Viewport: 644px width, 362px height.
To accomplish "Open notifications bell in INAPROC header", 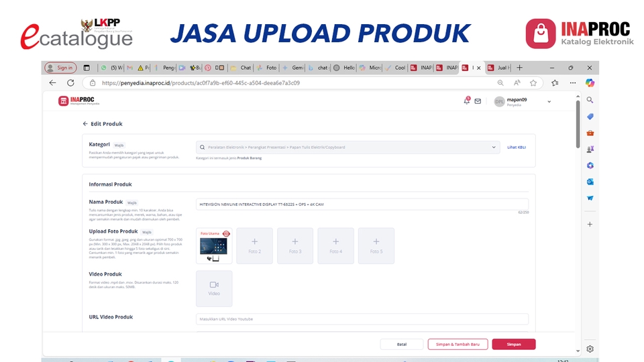I will (x=467, y=101).
